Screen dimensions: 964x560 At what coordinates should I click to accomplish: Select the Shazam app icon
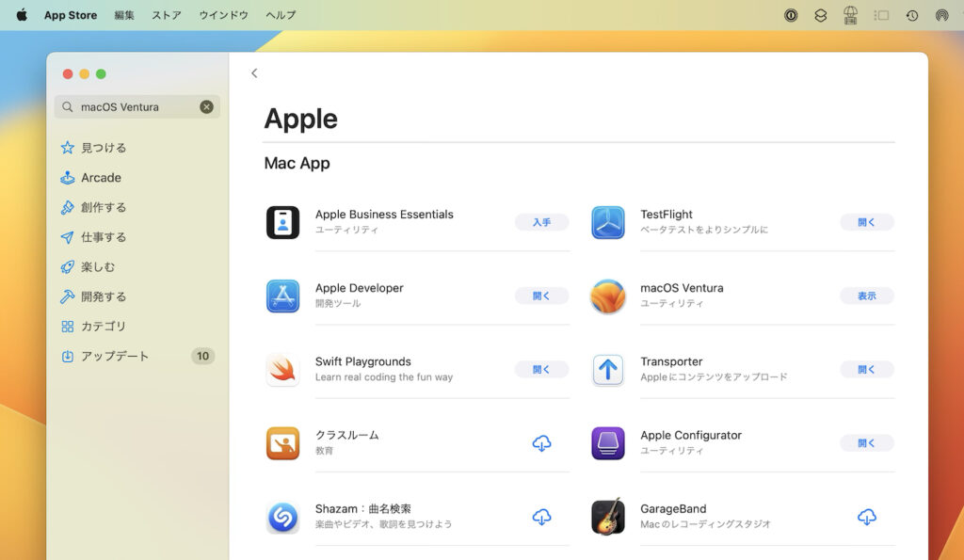(282, 517)
